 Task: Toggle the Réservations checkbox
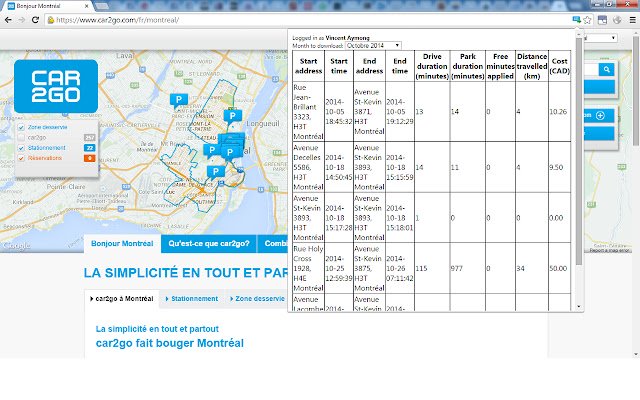tap(21, 158)
